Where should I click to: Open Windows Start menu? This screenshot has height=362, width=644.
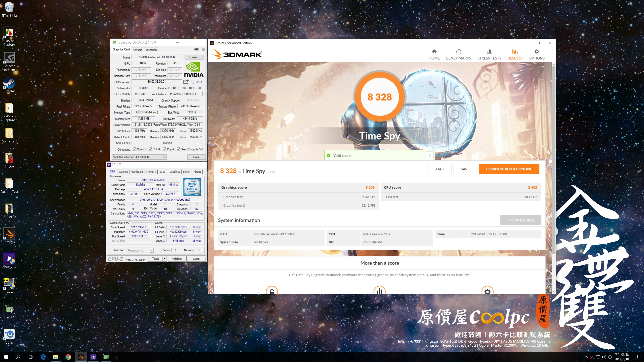[6, 357]
